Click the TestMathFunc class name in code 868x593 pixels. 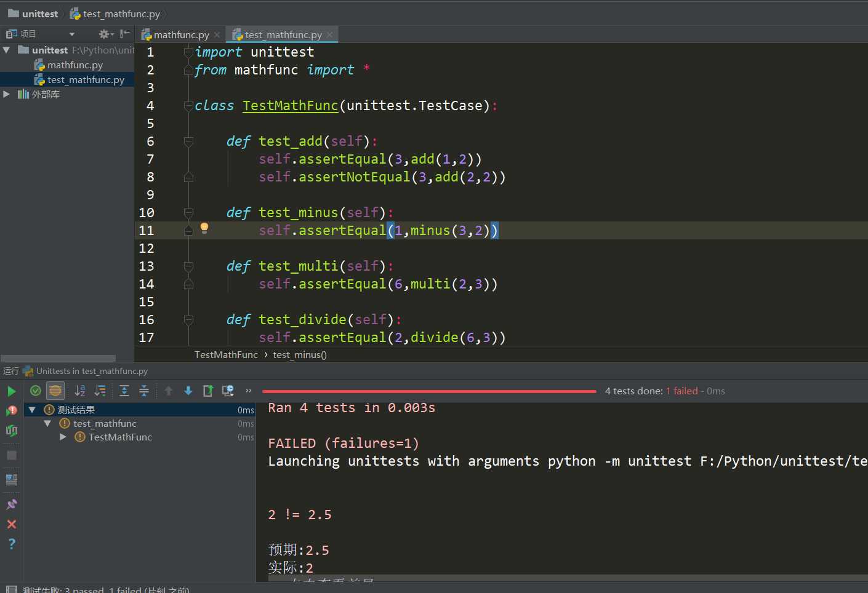290,106
